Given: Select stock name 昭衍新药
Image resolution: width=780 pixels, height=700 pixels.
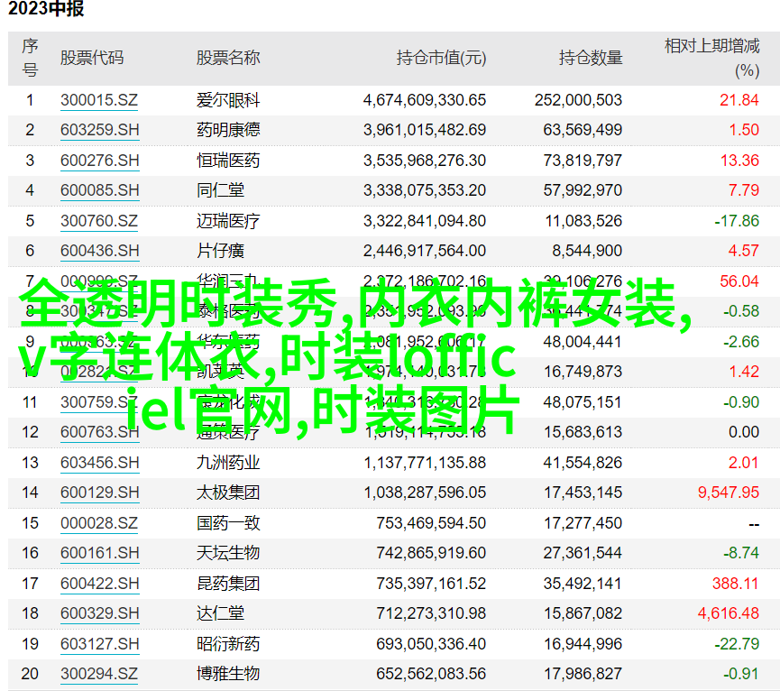Looking at the screenshot, I should (228, 644).
